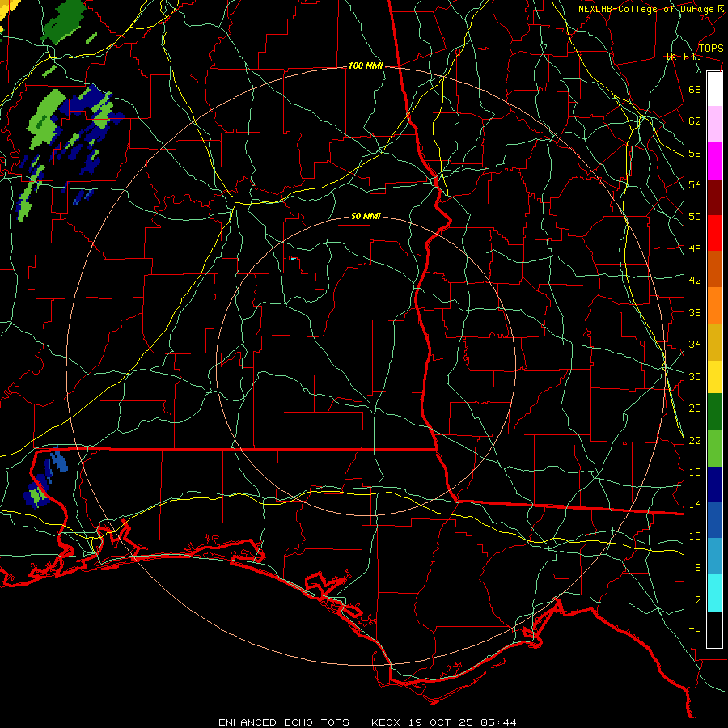Click the dark green legend swatch

[714, 412]
